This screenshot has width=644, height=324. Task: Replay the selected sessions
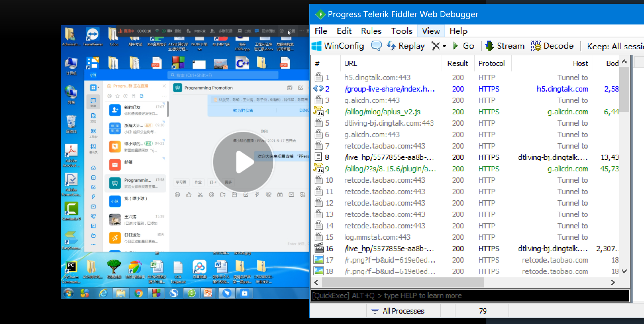(x=406, y=46)
